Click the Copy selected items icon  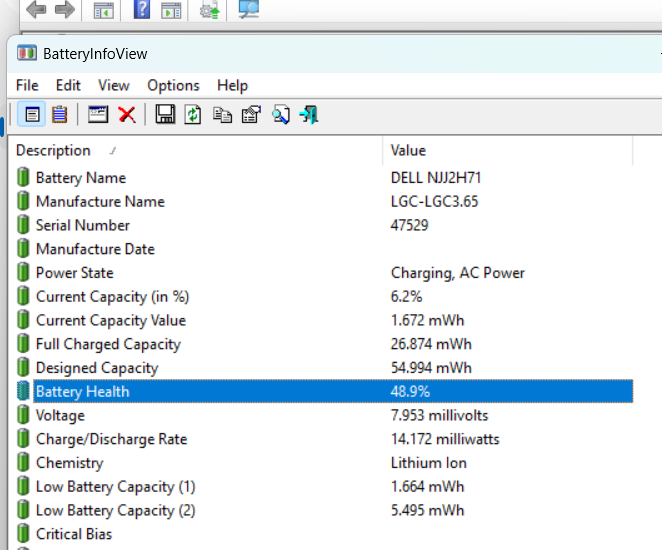click(x=222, y=114)
